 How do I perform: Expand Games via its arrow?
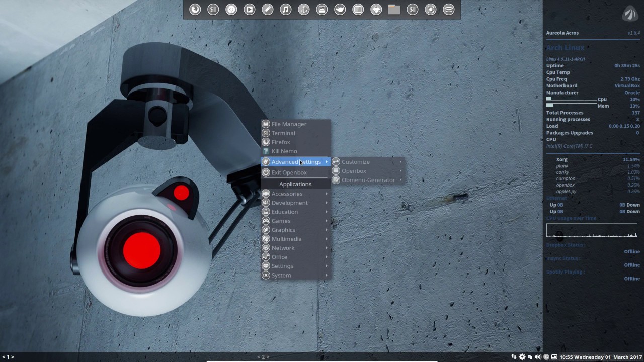[327, 221]
